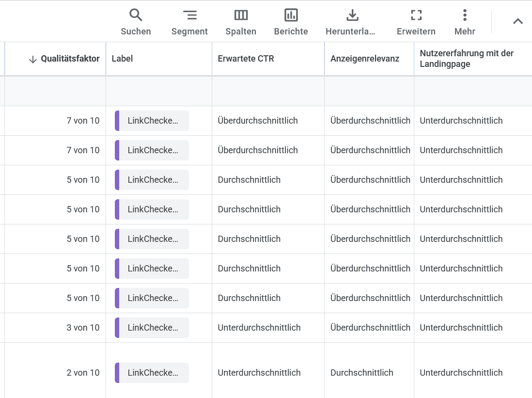This screenshot has height=398, width=532.
Task: Select the Qualitätsfaktor column header
Action: [71, 58]
